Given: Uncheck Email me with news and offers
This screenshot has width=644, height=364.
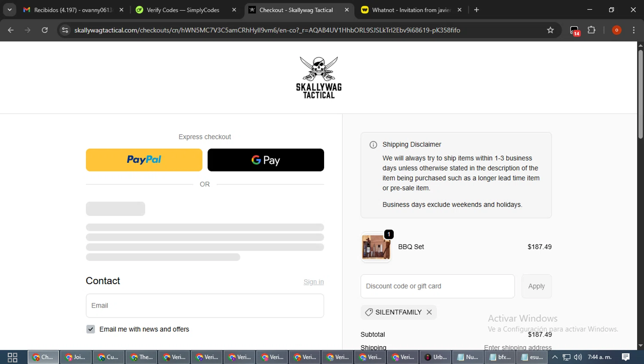Looking at the screenshot, I should (91, 329).
